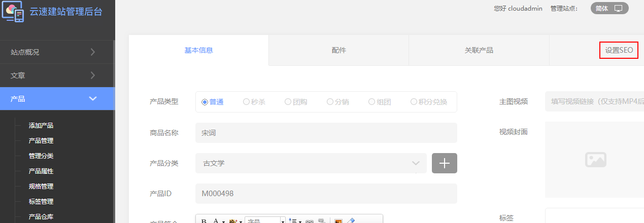Select the 积分兑换 product type
The image size is (644, 223).
(x=429, y=102)
